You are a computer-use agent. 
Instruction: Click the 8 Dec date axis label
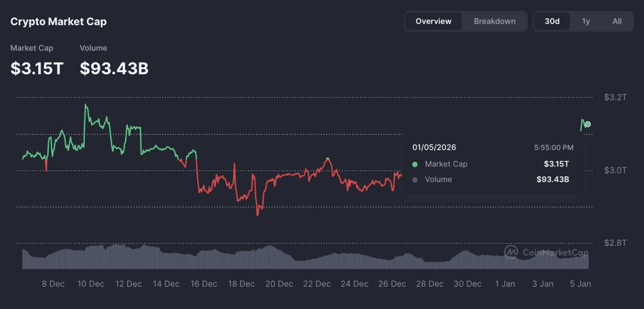(x=53, y=284)
